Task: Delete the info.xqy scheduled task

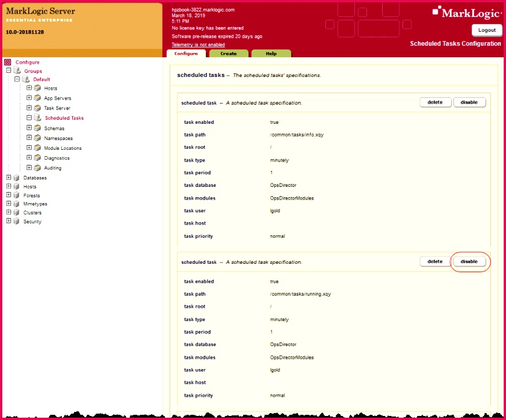Action: pos(435,102)
